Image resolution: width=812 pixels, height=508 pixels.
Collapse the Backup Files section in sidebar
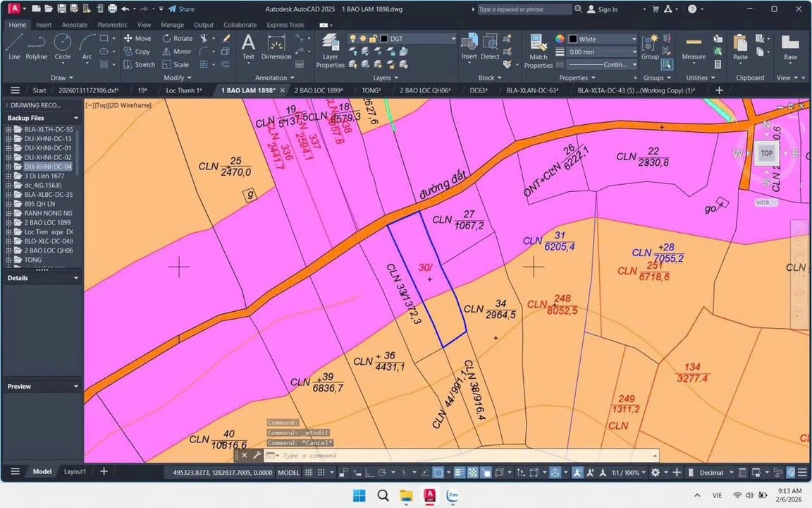(x=75, y=117)
